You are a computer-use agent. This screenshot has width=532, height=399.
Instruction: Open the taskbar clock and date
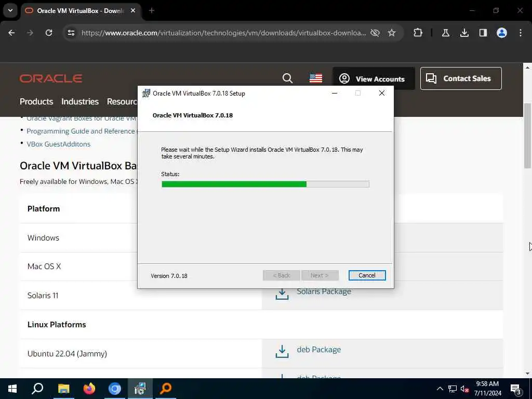487,389
